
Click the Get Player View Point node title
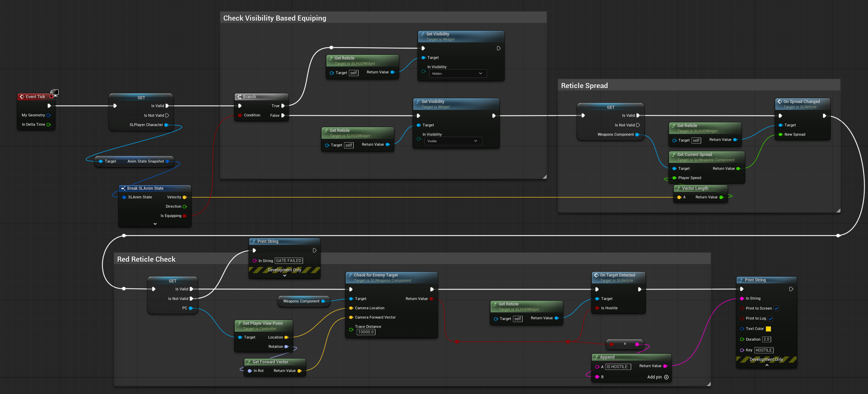(x=263, y=323)
